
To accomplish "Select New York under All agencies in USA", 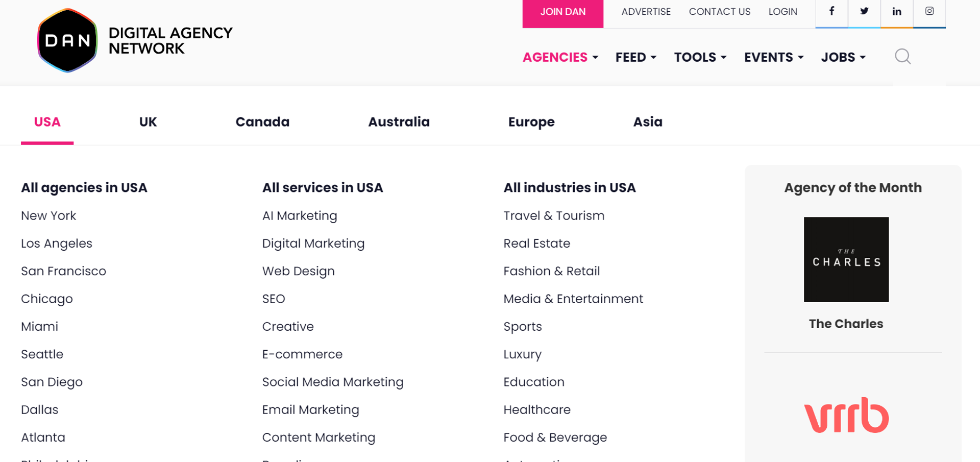I will [x=48, y=215].
